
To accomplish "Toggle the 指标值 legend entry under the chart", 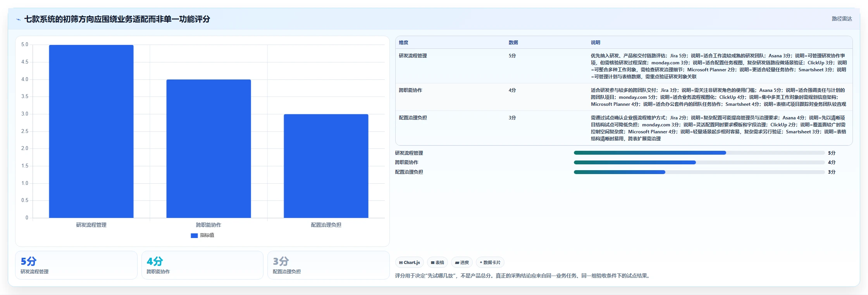I will point(202,235).
